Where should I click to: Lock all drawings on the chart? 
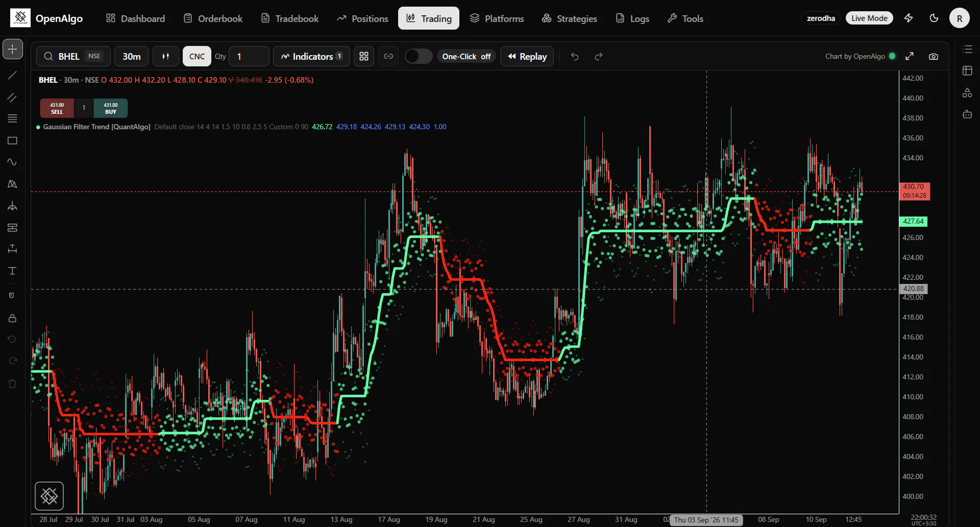[x=13, y=318]
